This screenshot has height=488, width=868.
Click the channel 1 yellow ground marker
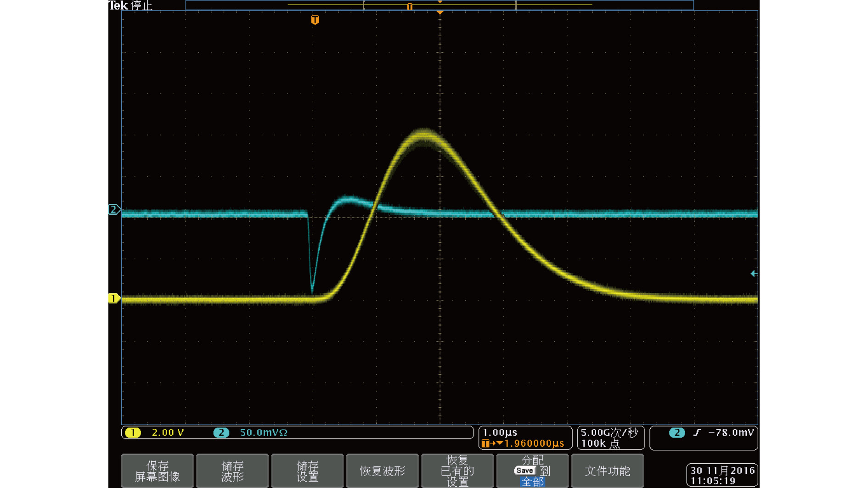[113, 298]
